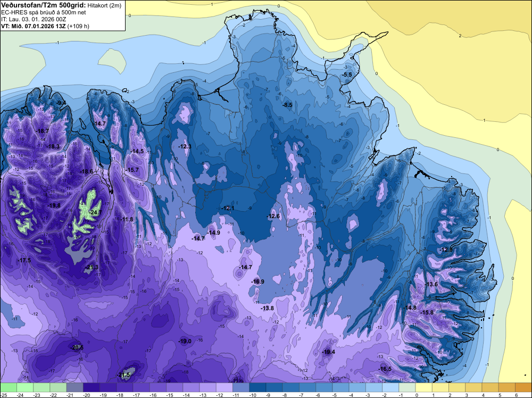Click the -12.3 temperature label

pyautogui.click(x=185, y=146)
